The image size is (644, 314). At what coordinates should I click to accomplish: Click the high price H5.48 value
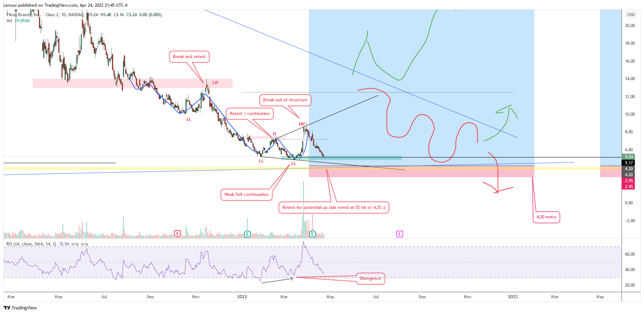106,15
